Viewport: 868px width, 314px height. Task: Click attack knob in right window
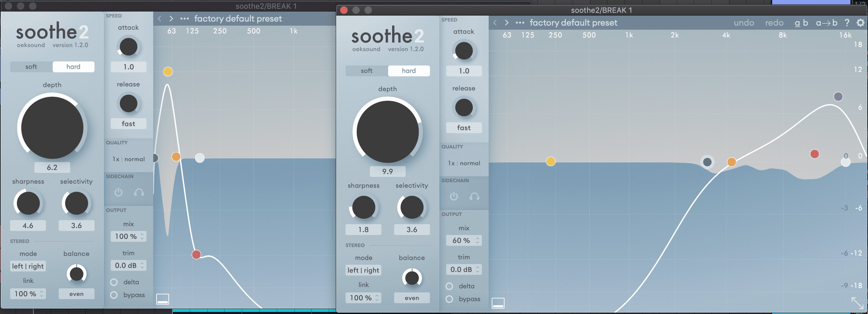464,51
